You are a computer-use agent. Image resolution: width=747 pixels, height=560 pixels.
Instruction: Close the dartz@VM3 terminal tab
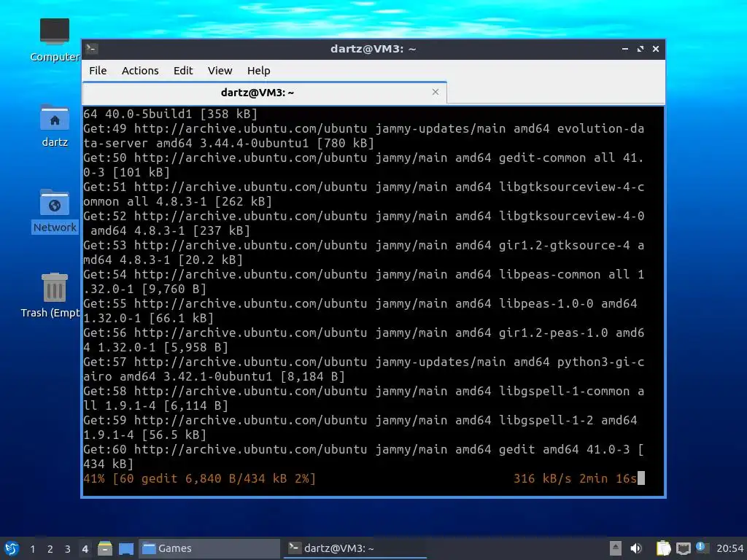pyautogui.click(x=435, y=92)
